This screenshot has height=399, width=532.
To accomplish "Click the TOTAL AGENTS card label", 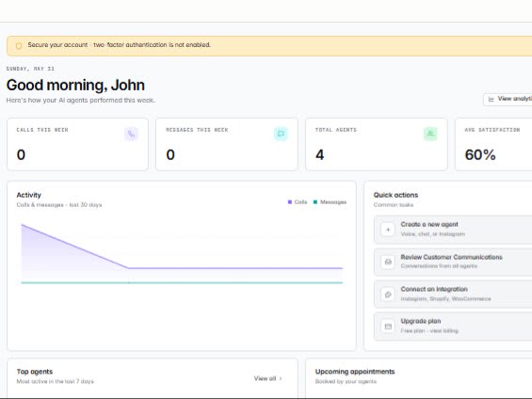I will [x=336, y=130].
